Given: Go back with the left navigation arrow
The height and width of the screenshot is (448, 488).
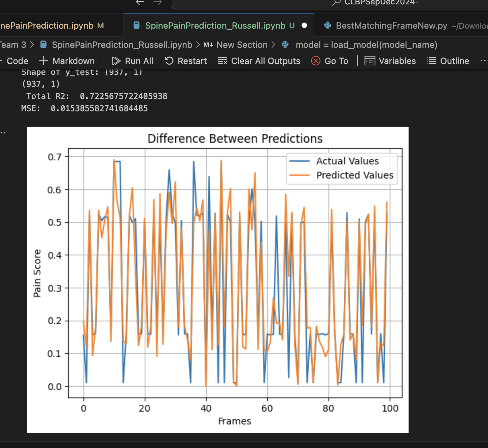Looking at the screenshot, I should 140,2.
